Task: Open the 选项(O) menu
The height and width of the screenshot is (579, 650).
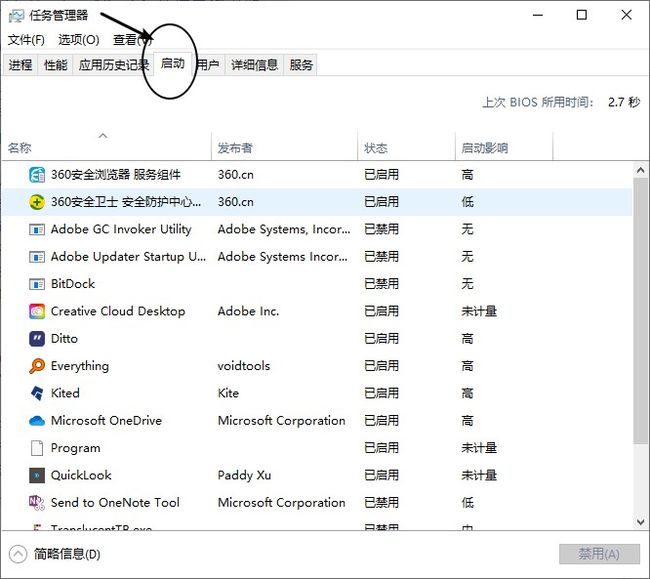Action: point(79,40)
